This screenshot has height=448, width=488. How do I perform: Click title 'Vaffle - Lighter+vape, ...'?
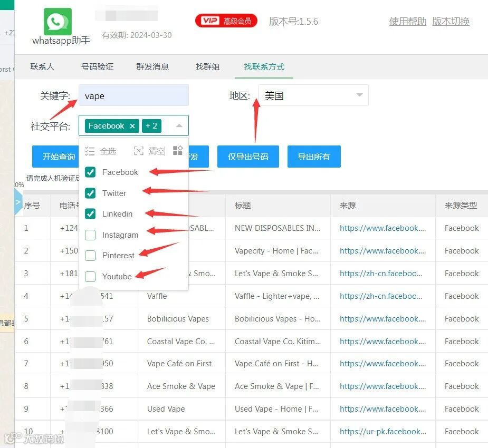pos(277,296)
